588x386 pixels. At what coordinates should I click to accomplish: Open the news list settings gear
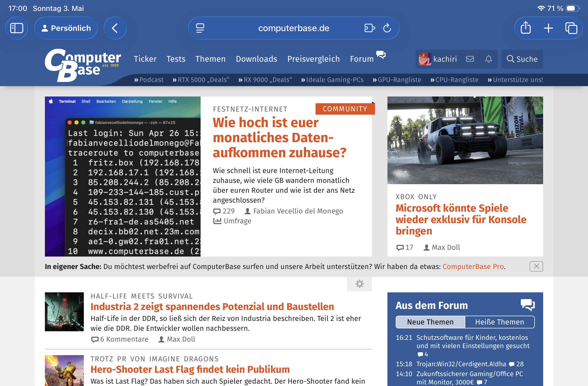(359, 284)
